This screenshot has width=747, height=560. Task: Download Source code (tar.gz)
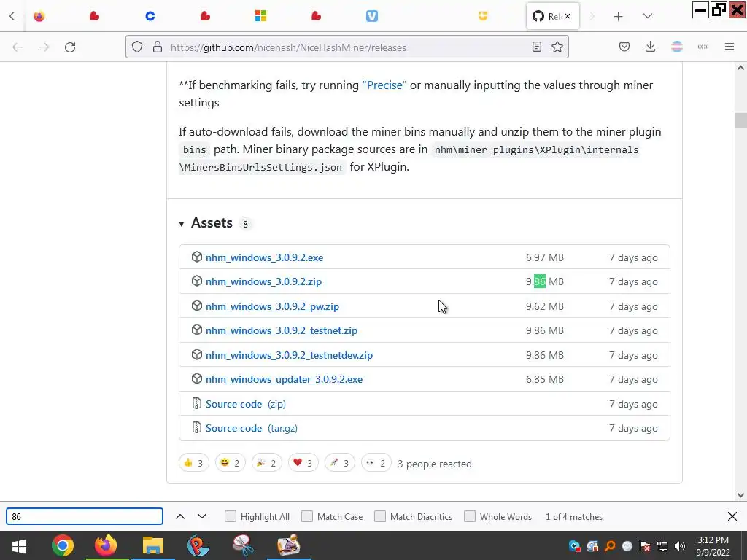pyautogui.click(x=252, y=428)
